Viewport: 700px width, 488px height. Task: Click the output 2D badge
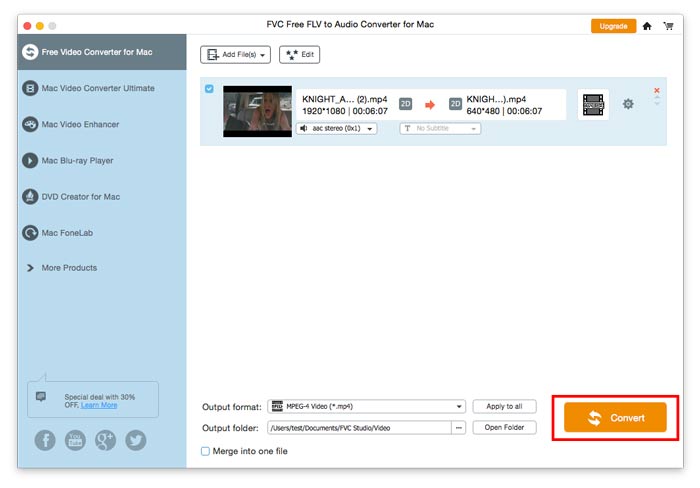coord(455,104)
